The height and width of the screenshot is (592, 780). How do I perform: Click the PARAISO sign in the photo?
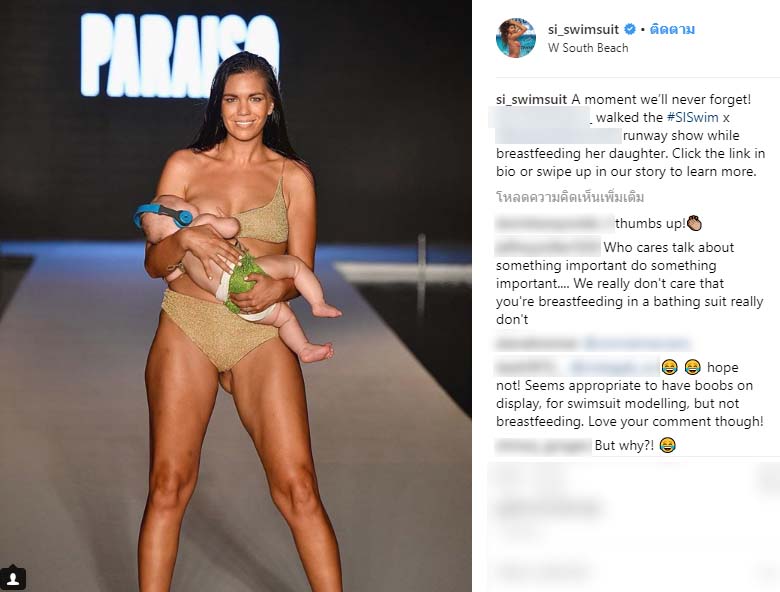[180, 55]
